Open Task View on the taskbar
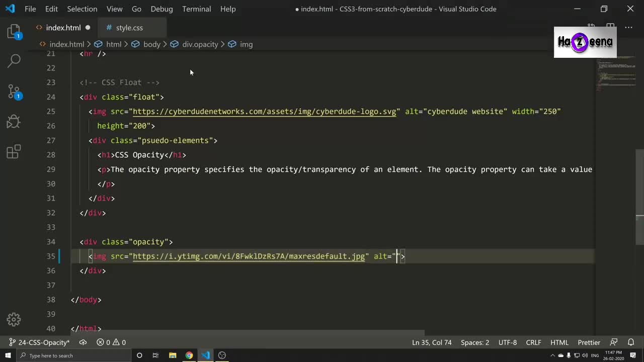The width and height of the screenshot is (644, 362). pyautogui.click(x=155, y=355)
